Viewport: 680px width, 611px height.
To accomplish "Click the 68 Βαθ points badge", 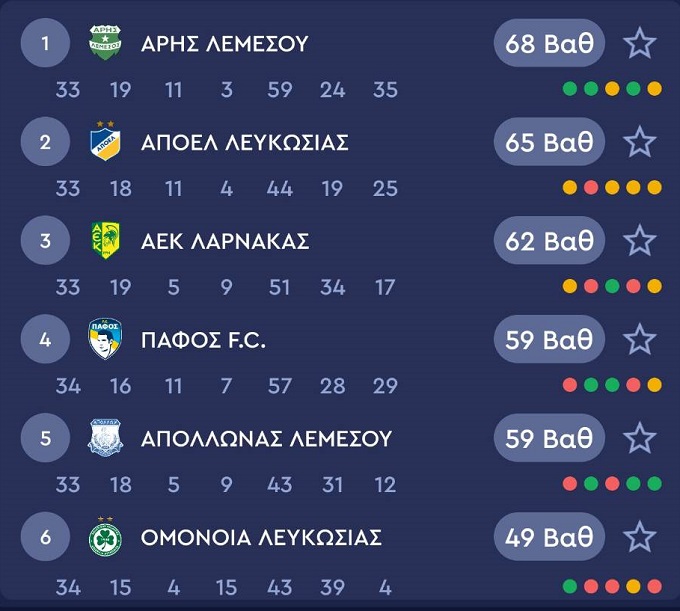I will (x=549, y=44).
